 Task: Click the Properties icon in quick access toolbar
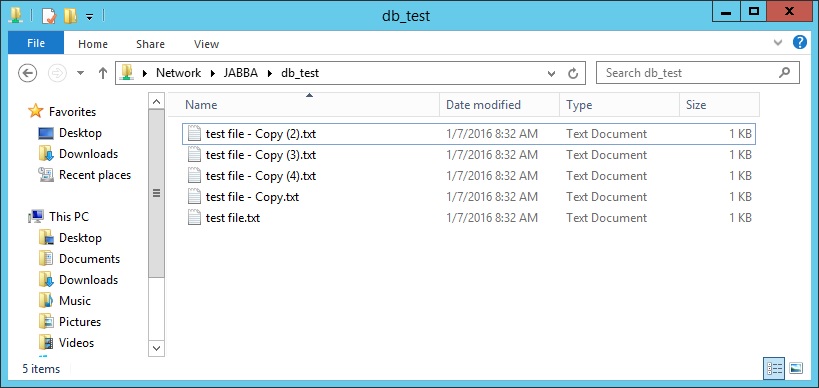(49, 16)
